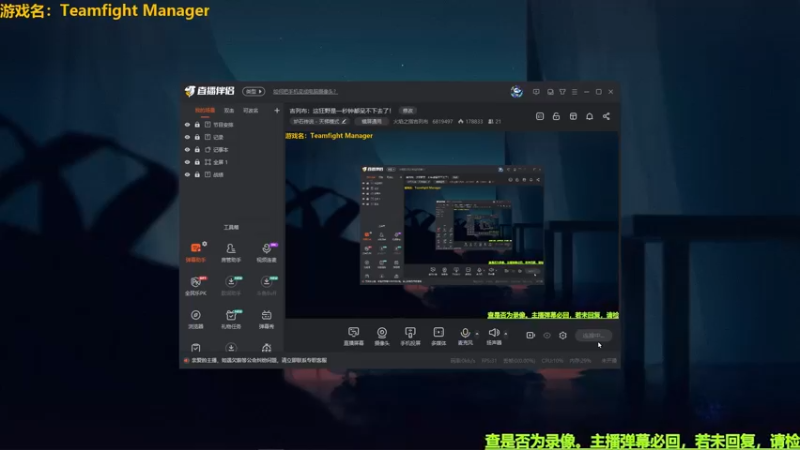Select the 战绩 source row

pyautogui.click(x=232, y=174)
